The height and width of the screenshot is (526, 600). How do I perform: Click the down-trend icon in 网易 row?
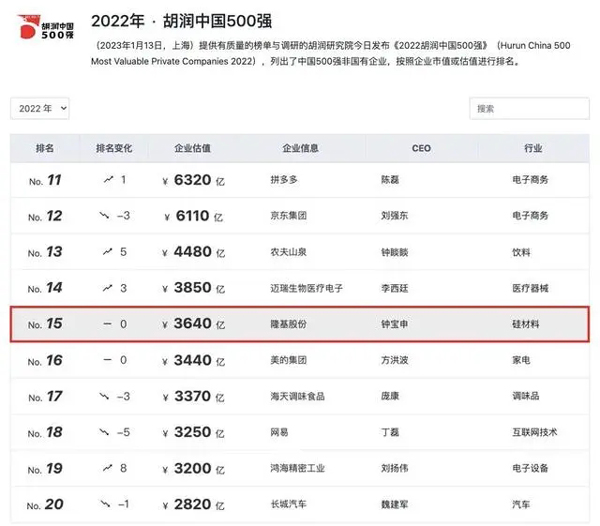[104, 432]
